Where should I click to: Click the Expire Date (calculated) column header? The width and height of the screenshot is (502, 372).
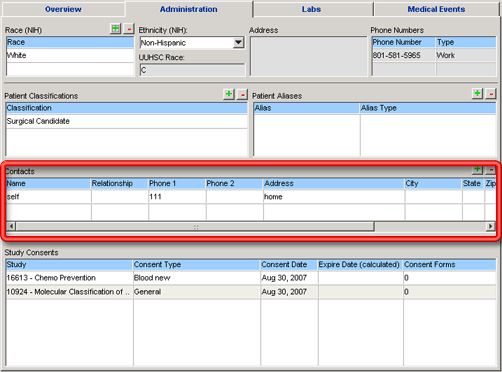tap(360, 265)
